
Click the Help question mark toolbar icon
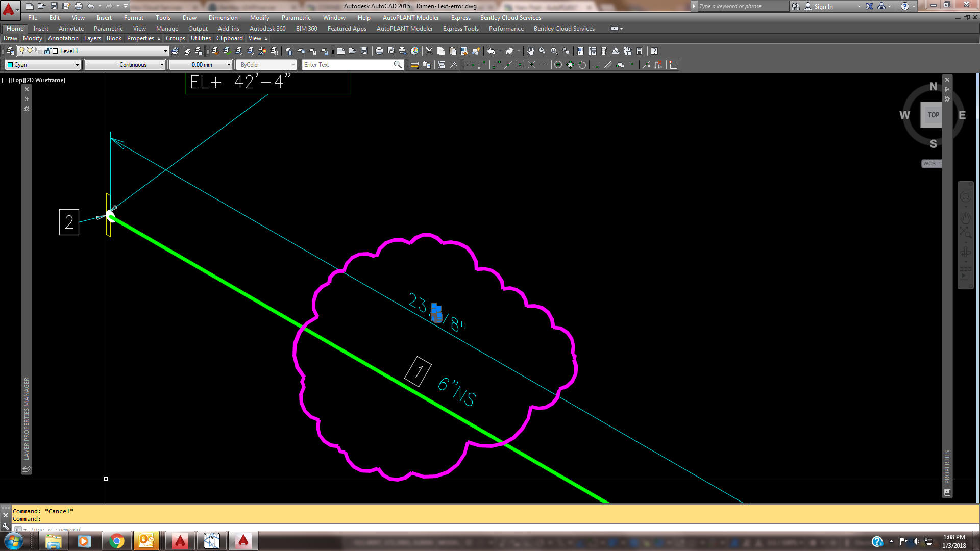[x=654, y=51]
